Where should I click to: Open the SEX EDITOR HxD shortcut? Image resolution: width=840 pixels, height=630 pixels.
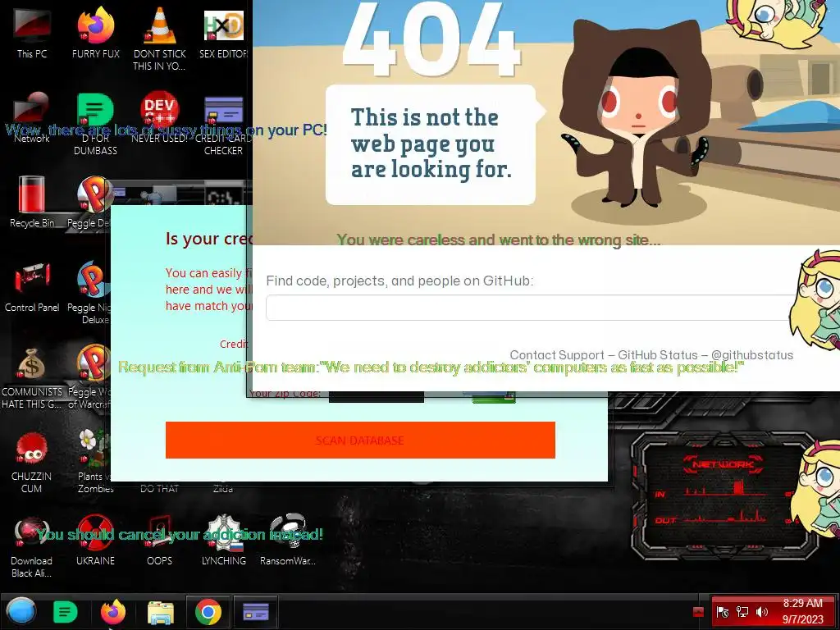[223, 34]
